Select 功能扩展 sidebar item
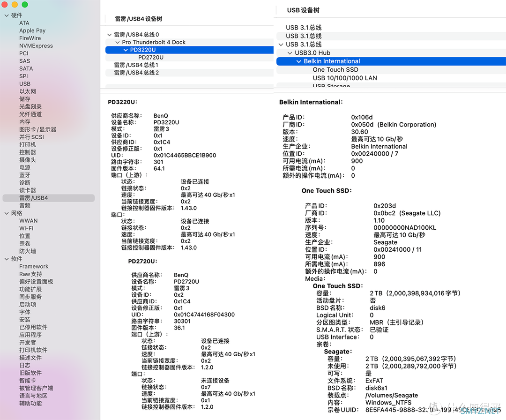The height and width of the screenshot is (420, 506). (30, 289)
